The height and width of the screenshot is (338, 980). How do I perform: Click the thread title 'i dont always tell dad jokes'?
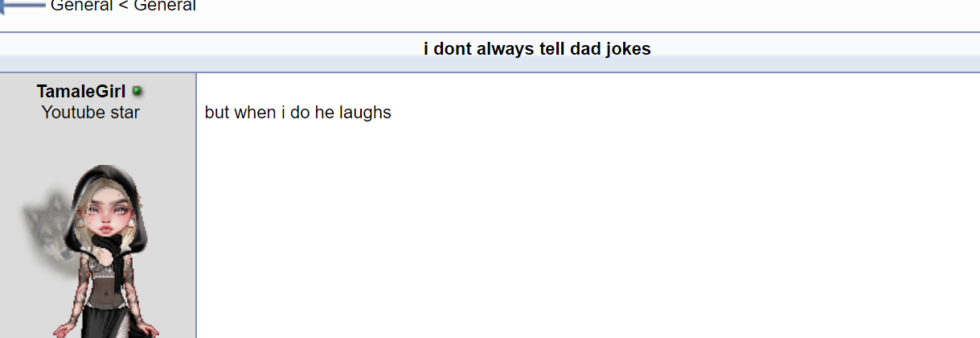tap(537, 49)
